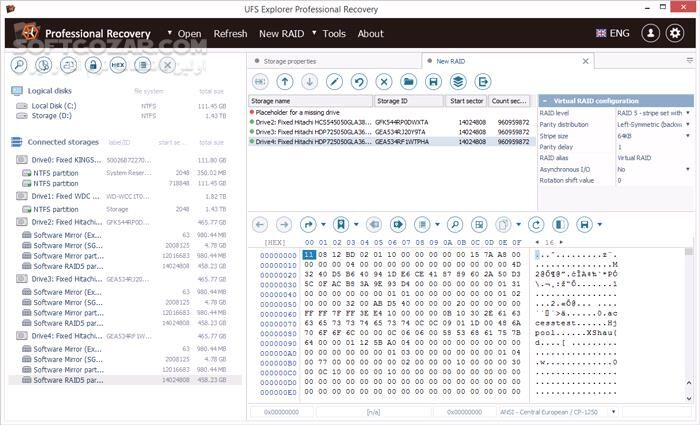Click the Rotation shift value field
The width and height of the screenshot is (700, 425).
tap(652, 180)
